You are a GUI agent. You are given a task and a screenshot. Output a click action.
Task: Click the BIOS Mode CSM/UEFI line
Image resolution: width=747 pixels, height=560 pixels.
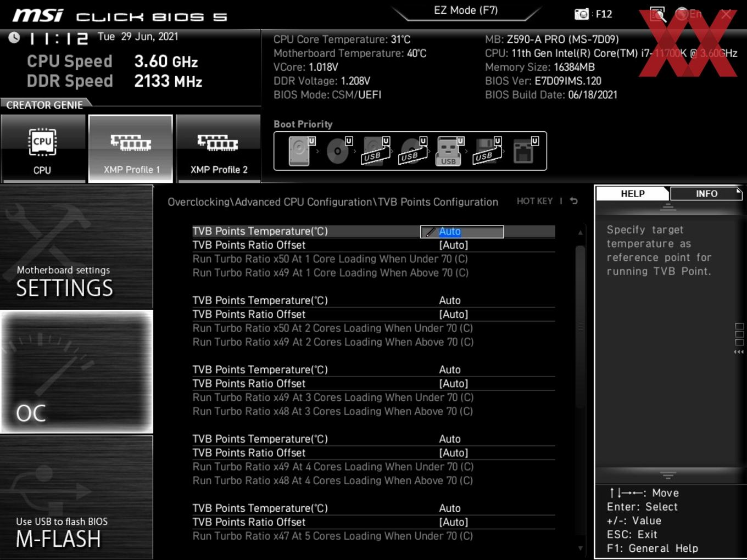pos(327,94)
